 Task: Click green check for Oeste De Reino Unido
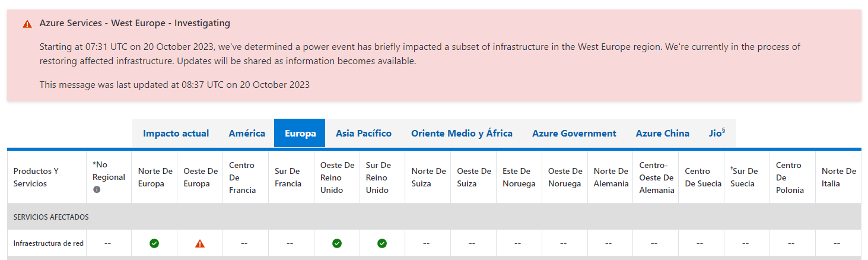[337, 243]
